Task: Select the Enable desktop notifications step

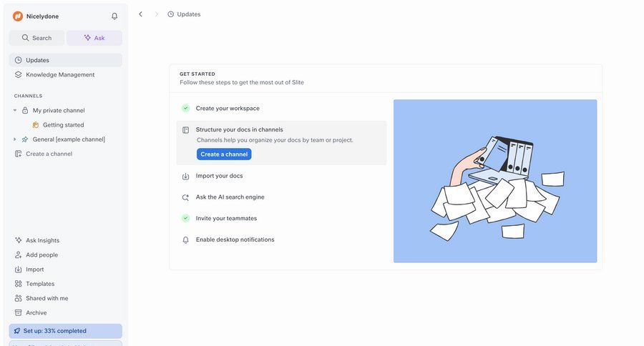Action: 235,239
